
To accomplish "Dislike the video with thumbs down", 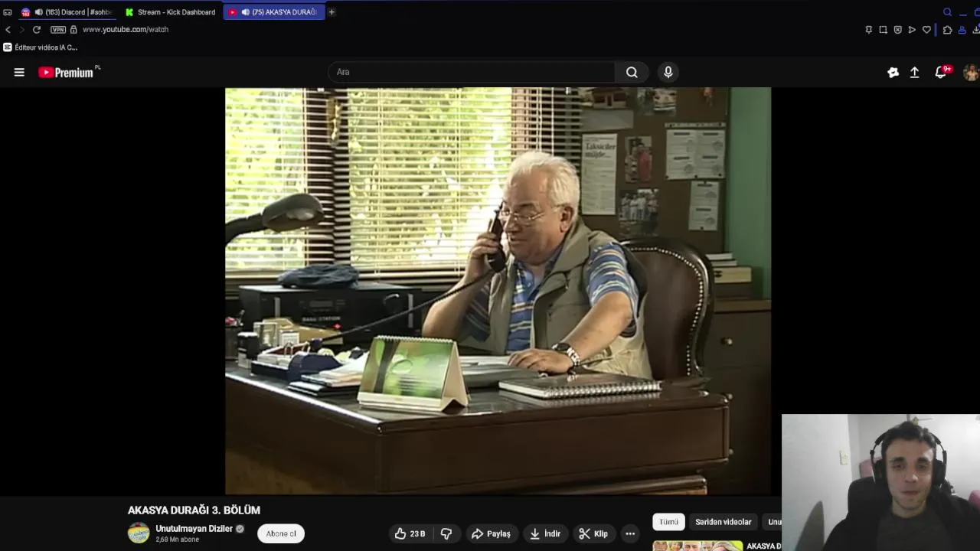I will pos(446,533).
